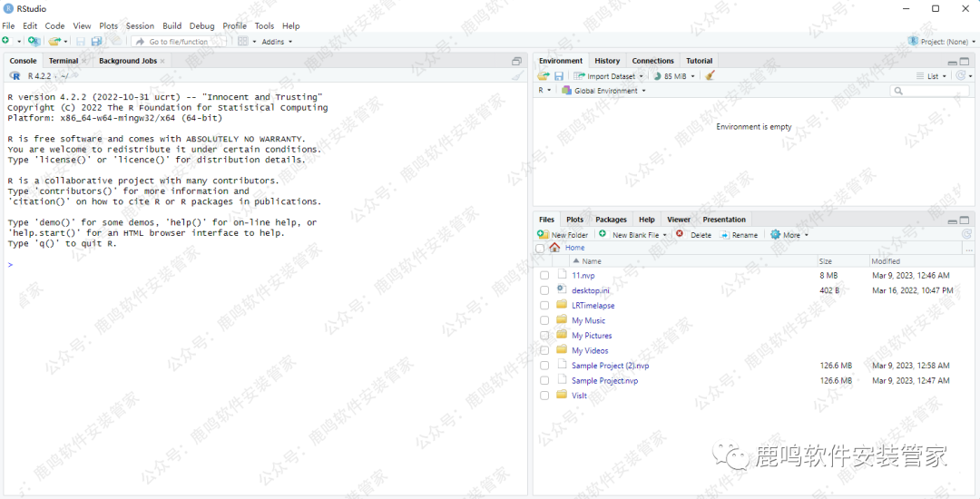Select the checkbox beside My Pictures
Image resolution: width=980 pixels, height=499 pixels.
click(x=544, y=336)
